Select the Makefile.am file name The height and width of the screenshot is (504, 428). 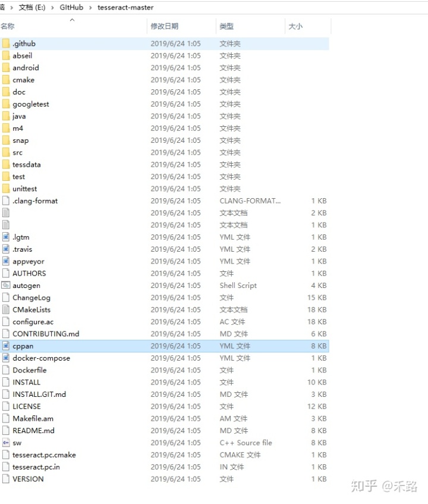pyautogui.click(x=33, y=418)
